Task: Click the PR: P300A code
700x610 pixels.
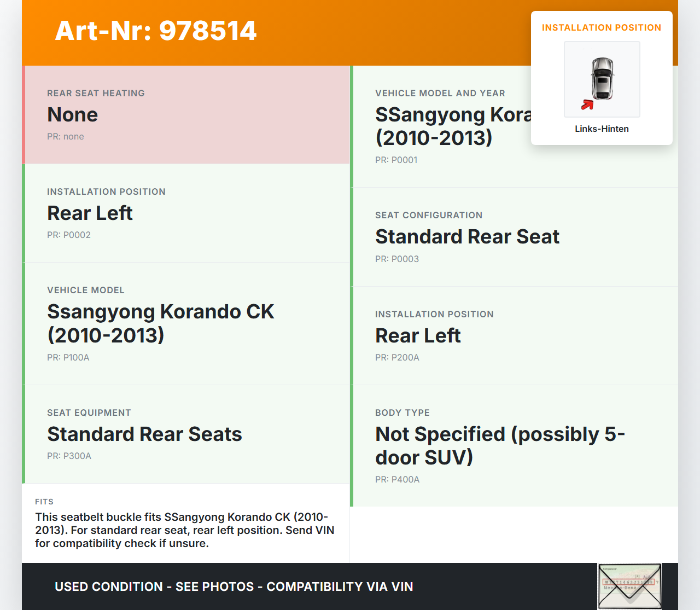Action: [x=69, y=456]
